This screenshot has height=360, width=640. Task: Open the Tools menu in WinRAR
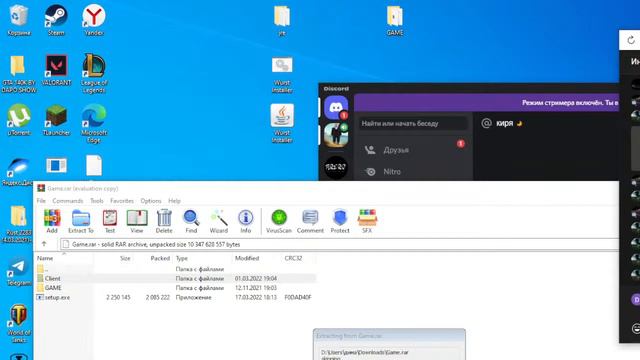point(97,201)
